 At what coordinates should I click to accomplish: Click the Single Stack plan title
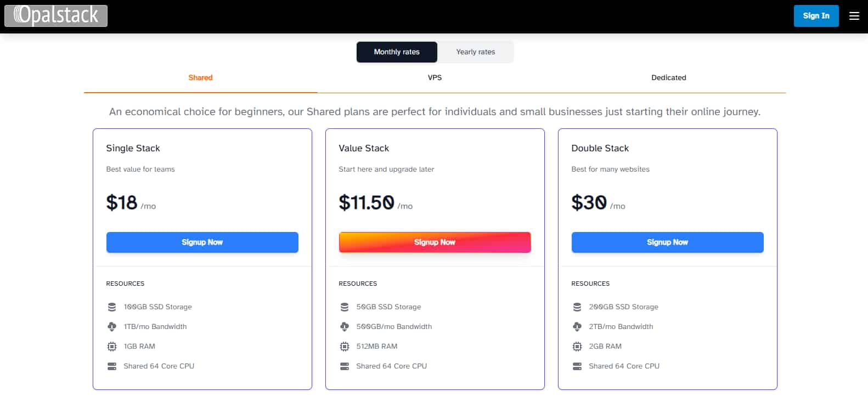tap(133, 149)
